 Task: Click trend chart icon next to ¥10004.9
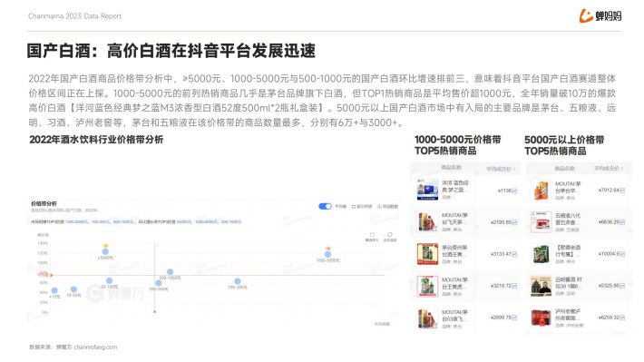click(x=622, y=254)
